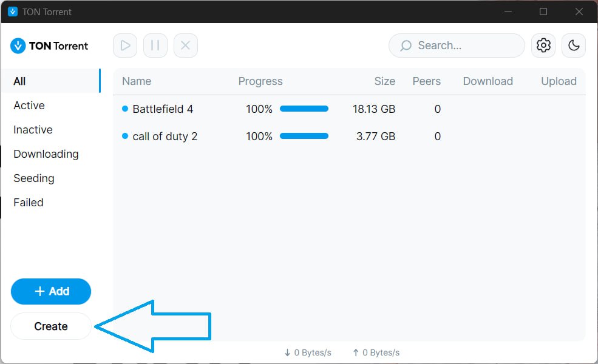This screenshot has width=598, height=364.
Task: Click the Battlefield 4 progress bar
Action: coord(304,109)
